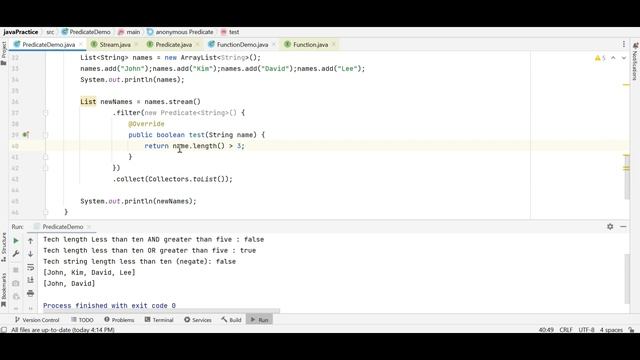Open Services tool window
The width and height of the screenshot is (640, 360).
[x=198, y=320]
